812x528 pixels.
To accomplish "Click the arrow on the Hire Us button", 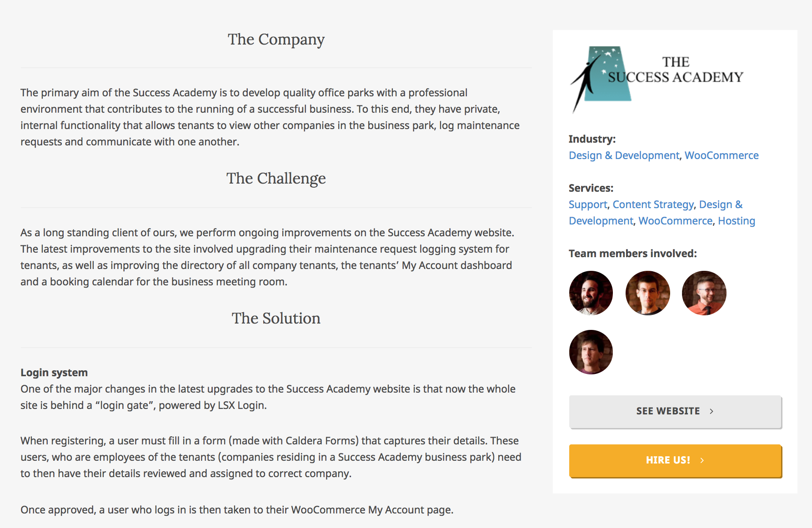I will pos(702,460).
